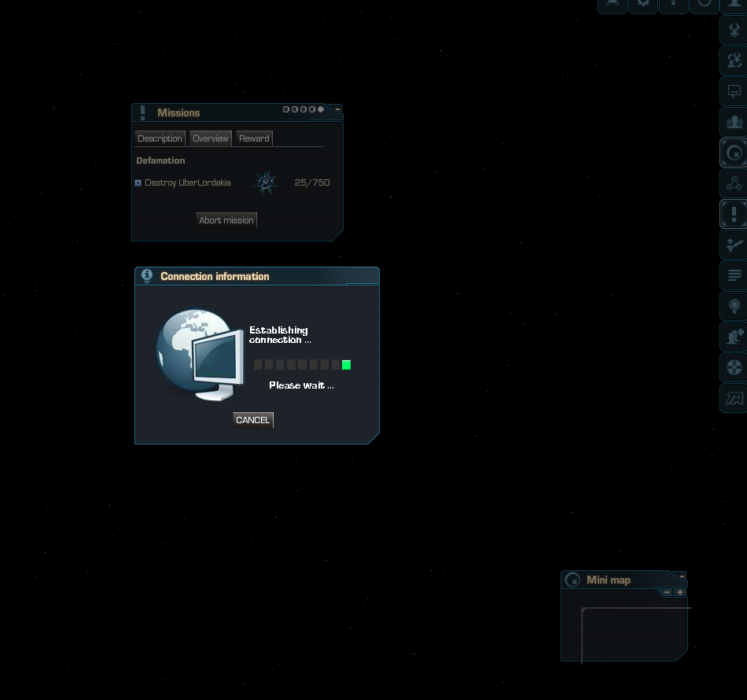Open the gear settings icon in top bar
Screen dimensions: 747x700
point(643,4)
